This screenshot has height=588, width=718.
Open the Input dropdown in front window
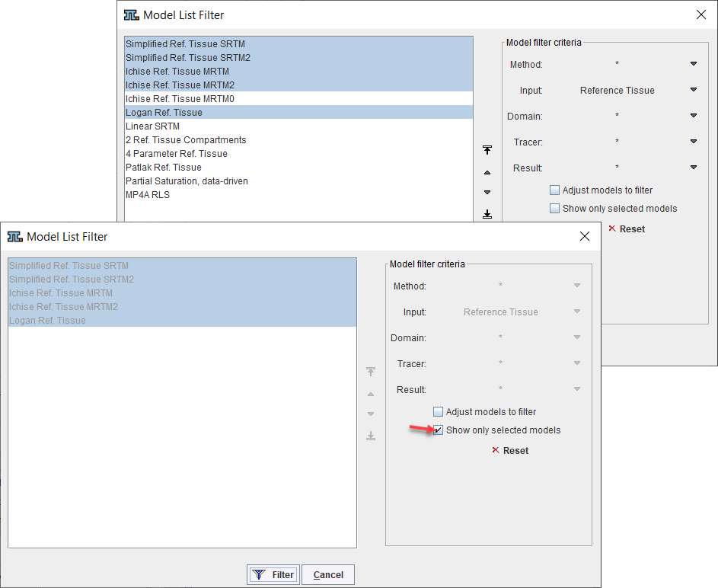(577, 312)
